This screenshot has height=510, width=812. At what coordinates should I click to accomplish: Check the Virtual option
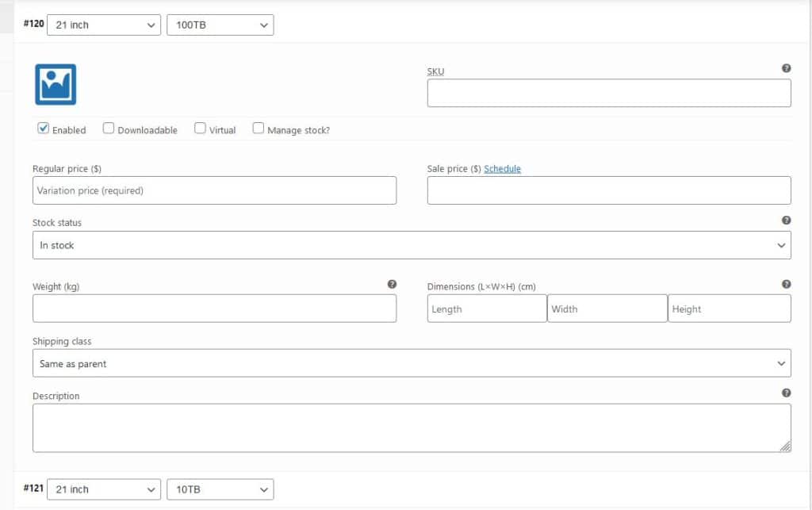coord(200,128)
